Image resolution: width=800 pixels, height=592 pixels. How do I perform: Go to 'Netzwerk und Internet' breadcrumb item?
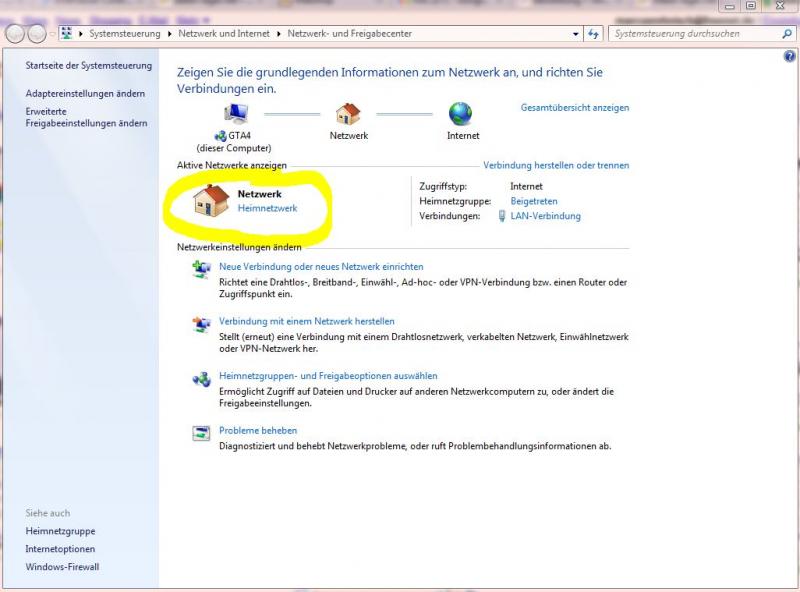tap(224, 34)
